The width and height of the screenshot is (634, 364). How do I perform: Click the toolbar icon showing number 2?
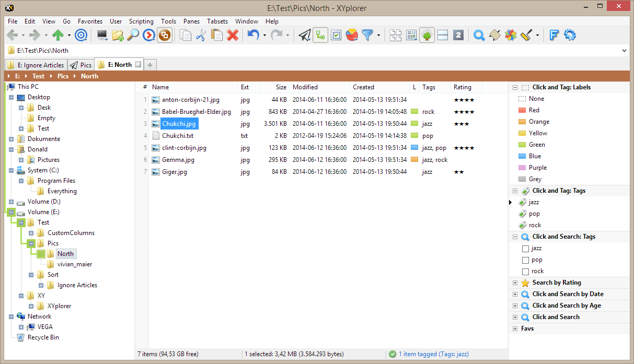458,35
